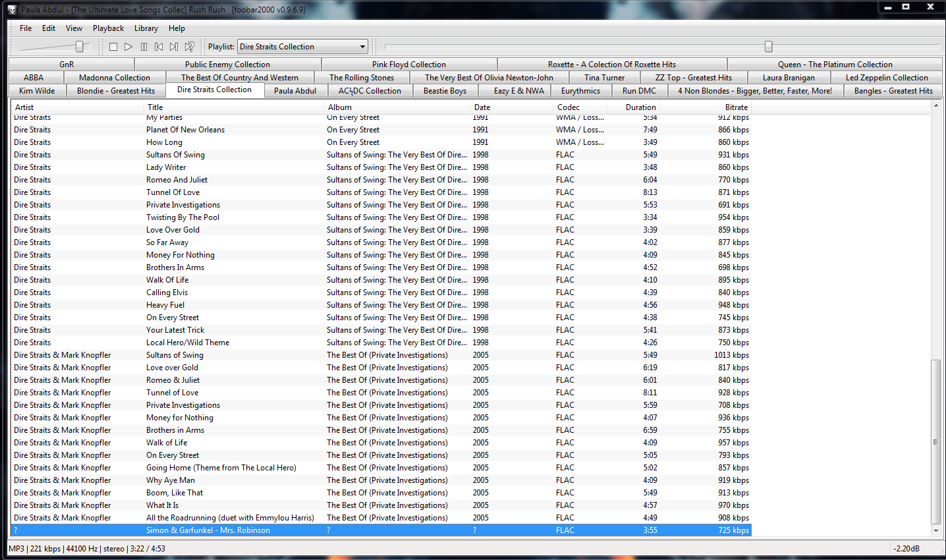Switch to the Paula Abdul tab
The width and height of the screenshot is (946, 560).
point(295,91)
